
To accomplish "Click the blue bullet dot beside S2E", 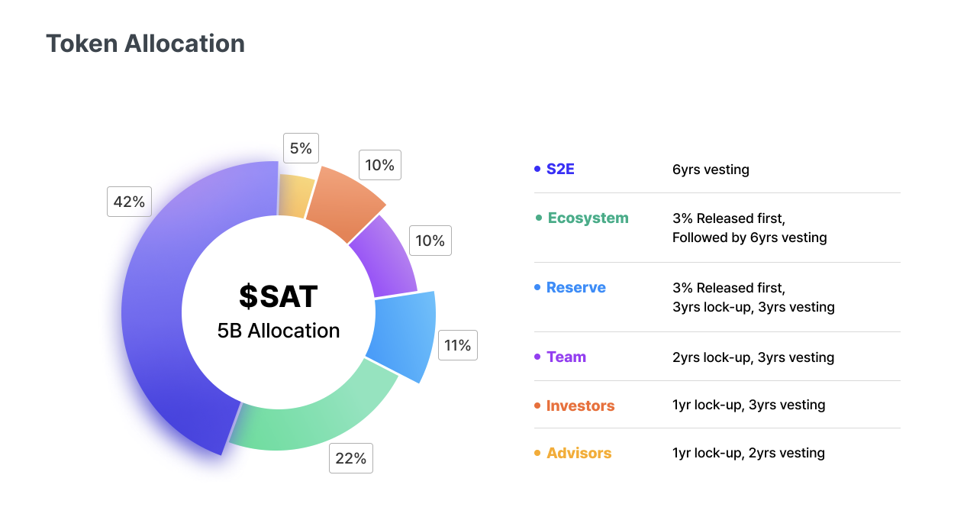I will pos(537,169).
